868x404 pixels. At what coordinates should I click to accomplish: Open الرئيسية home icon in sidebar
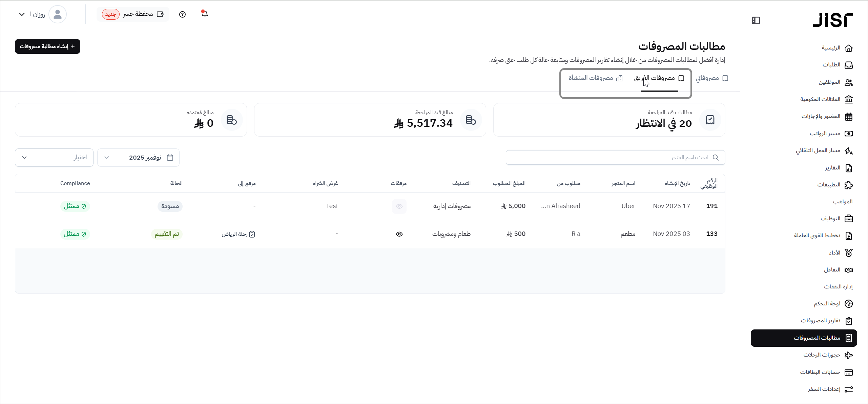pos(848,48)
